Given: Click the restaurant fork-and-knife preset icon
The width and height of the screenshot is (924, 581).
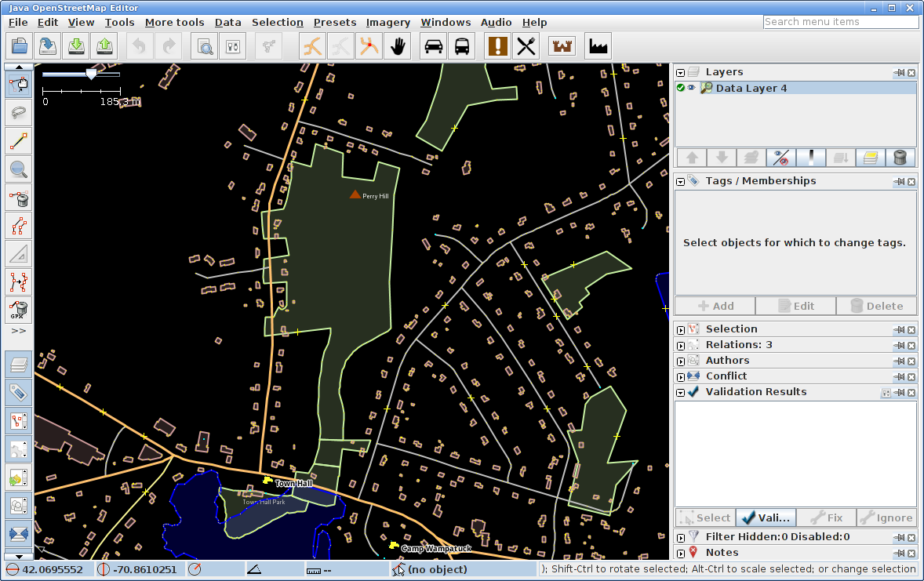Looking at the screenshot, I should (x=526, y=46).
